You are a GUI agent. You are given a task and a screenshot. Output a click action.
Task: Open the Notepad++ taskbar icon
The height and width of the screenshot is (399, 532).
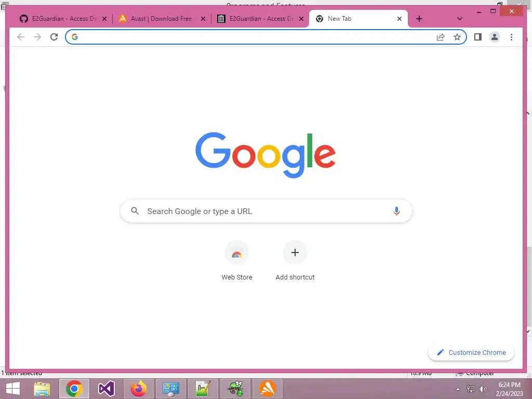click(x=203, y=389)
